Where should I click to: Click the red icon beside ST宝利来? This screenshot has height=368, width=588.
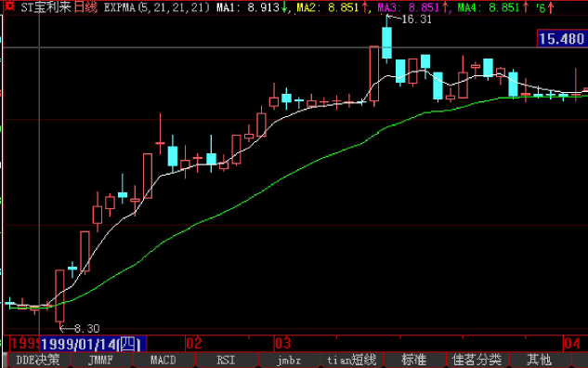(9, 7)
